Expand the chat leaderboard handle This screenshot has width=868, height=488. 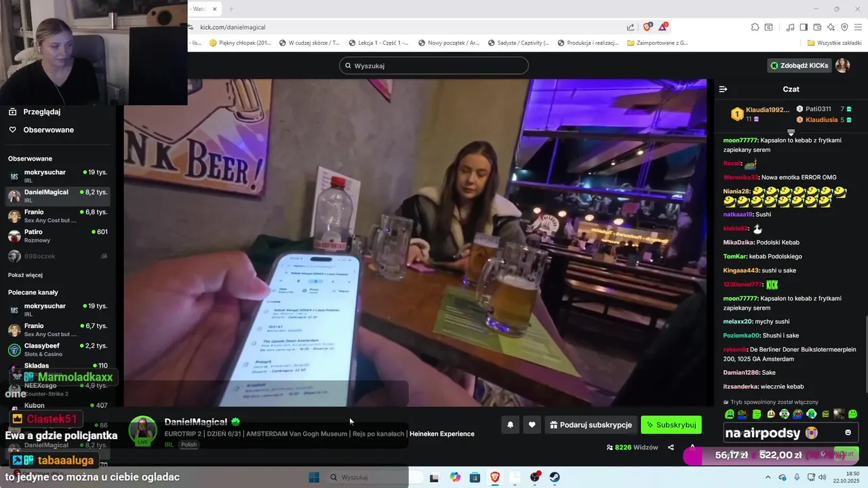791,132
